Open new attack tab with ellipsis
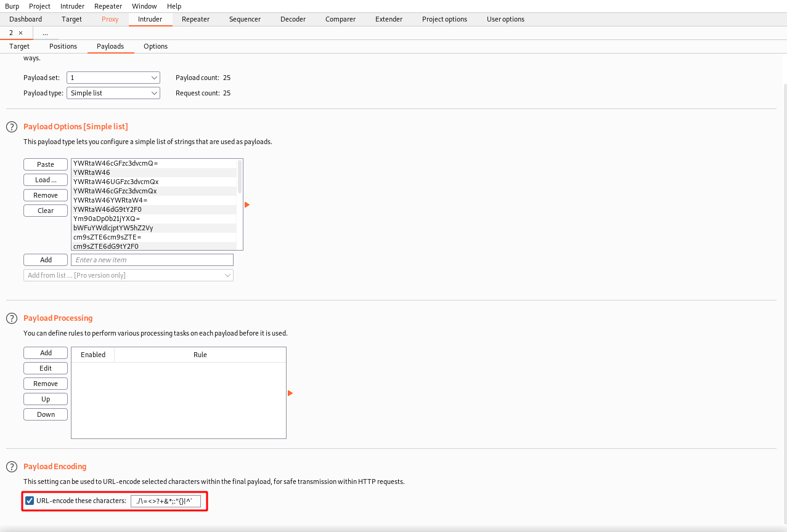 (45, 33)
